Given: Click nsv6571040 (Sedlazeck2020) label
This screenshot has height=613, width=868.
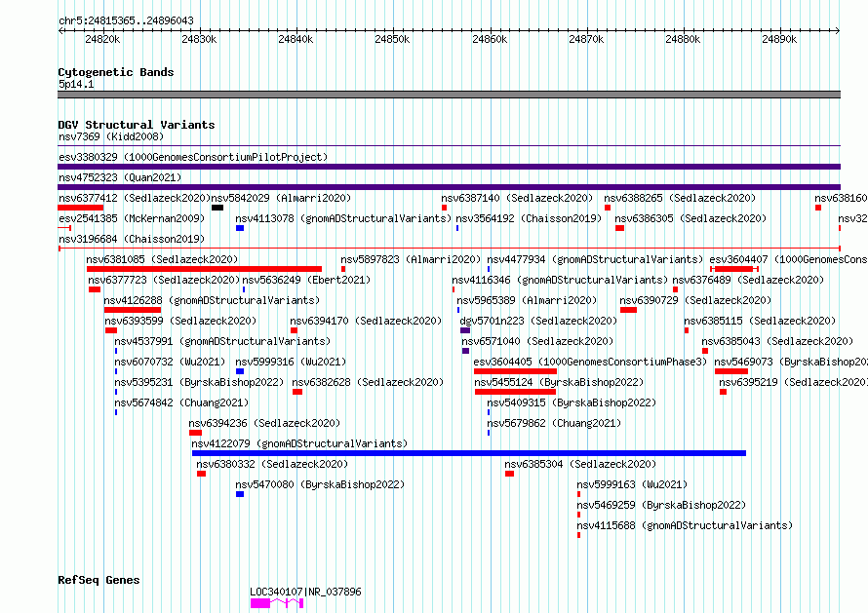Looking at the screenshot, I should [537, 341].
